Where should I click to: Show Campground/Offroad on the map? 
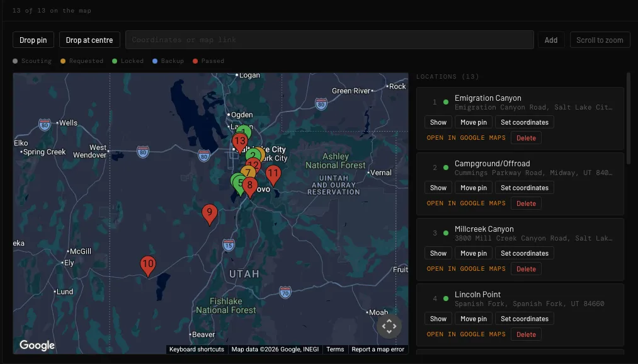438,188
